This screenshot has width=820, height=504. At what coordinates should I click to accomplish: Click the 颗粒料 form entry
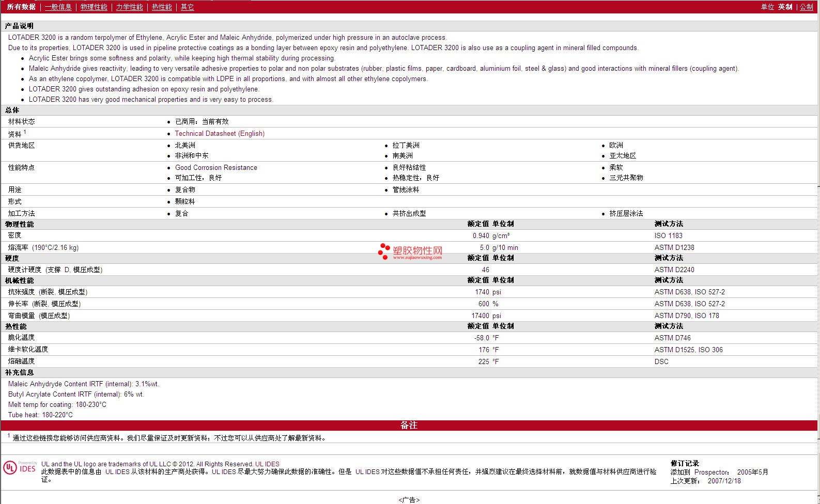tap(185, 202)
